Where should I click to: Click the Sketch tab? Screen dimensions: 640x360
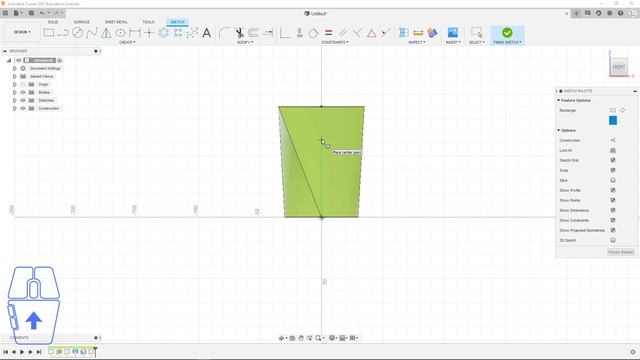[x=178, y=22]
